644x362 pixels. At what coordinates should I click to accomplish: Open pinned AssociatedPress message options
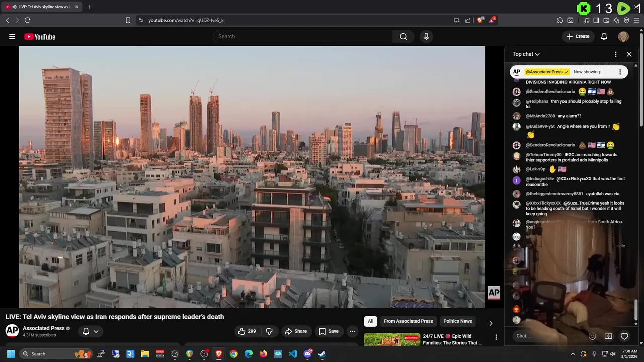click(x=620, y=72)
